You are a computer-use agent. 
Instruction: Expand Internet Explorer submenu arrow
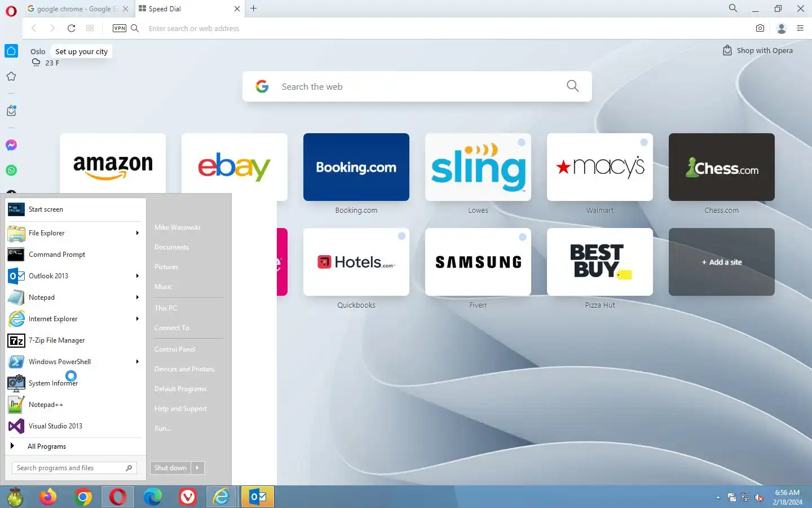137,319
